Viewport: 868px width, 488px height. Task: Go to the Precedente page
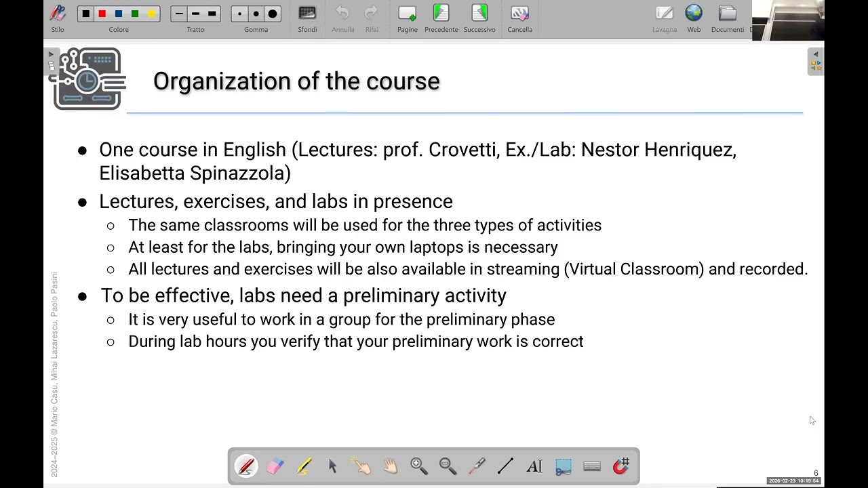coord(441,18)
